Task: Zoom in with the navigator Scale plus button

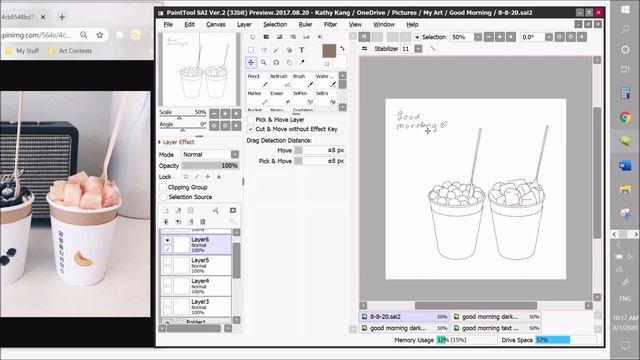Action: pyautogui.click(x=225, y=113)
